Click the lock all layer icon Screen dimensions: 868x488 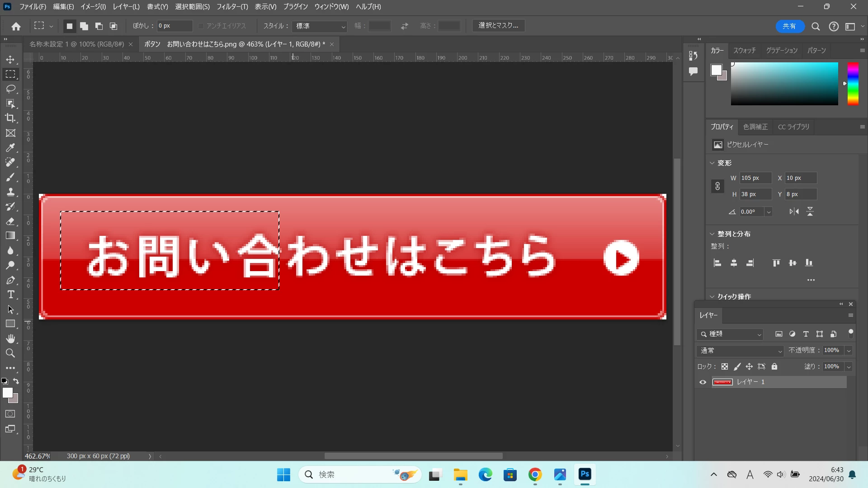[x=774, y=366]
